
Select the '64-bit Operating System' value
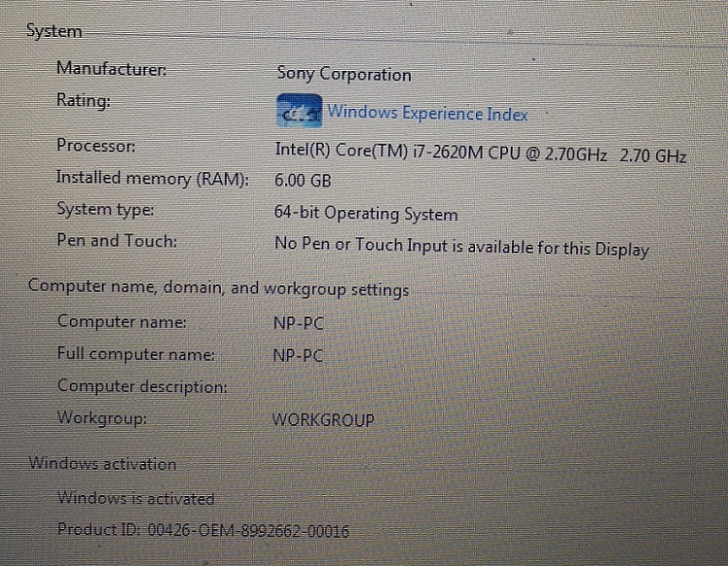click(366, 213)
